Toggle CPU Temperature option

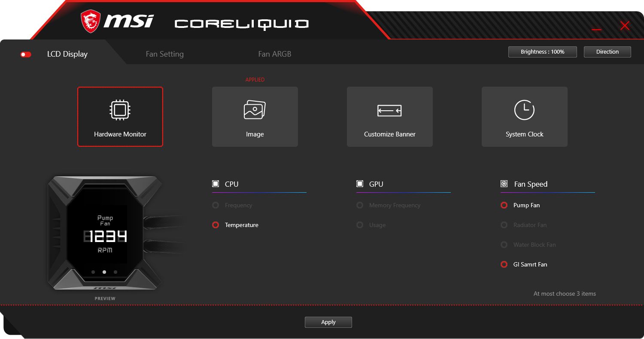[216, 225]
